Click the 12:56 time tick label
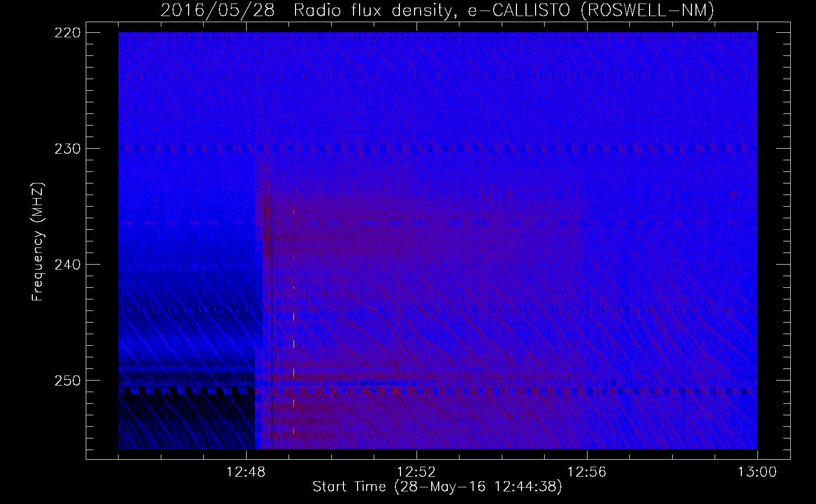Image resolution: width=816 pixels, height=504 pixels. (x=587, y=472)
